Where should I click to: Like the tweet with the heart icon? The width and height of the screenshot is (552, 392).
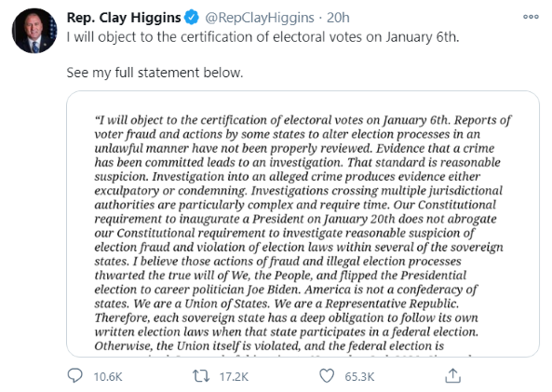[327, 376]
